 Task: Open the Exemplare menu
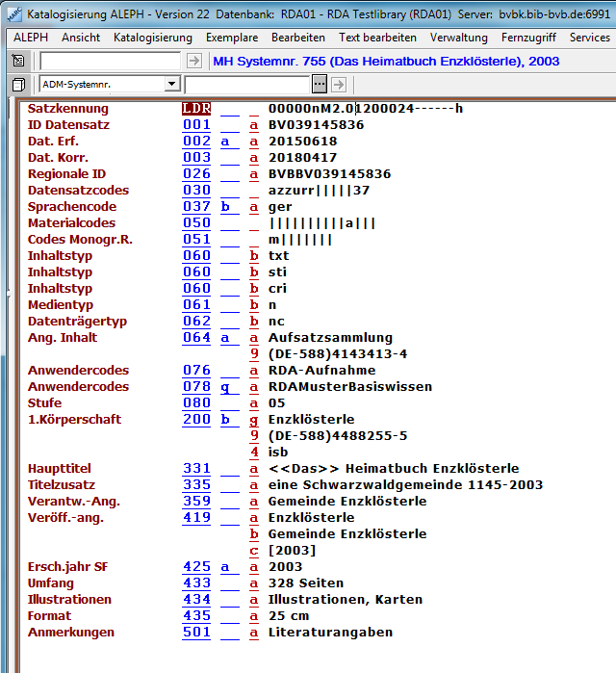coord(231,38)
